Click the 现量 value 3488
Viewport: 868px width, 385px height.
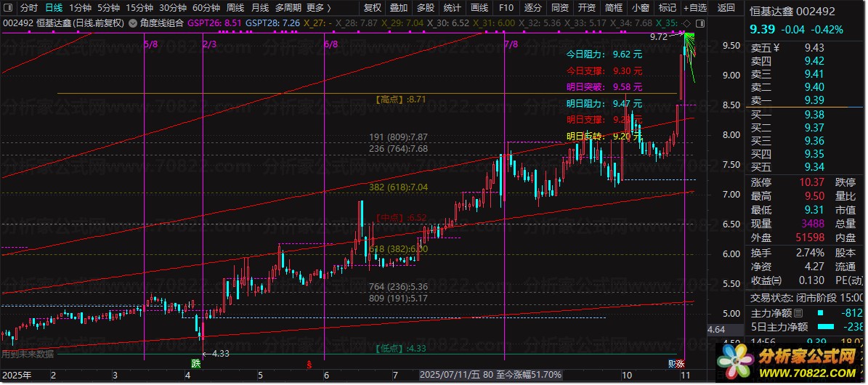(x=814, y=224)
